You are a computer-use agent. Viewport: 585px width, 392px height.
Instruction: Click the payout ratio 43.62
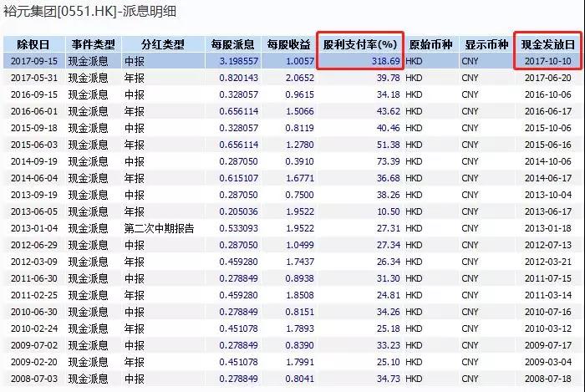388,111
